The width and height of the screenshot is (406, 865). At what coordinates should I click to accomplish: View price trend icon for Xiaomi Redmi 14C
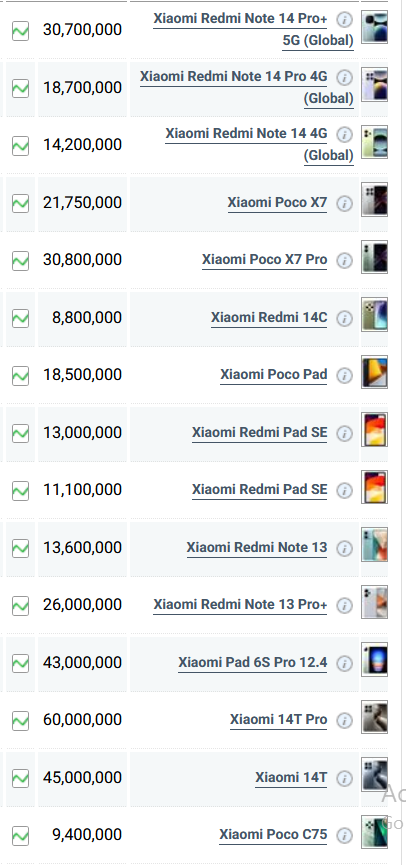pos(20,318)
